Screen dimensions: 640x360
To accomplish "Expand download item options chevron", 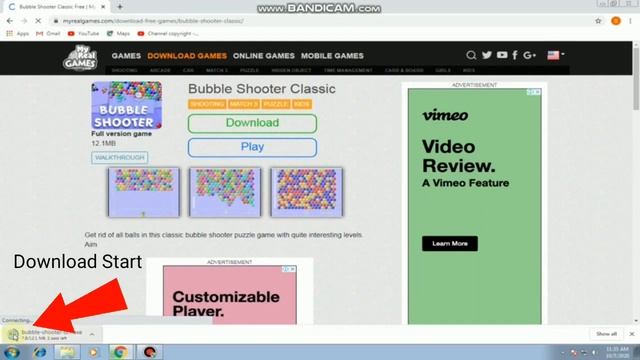I will pyautogui.click(x=92, y=335).
